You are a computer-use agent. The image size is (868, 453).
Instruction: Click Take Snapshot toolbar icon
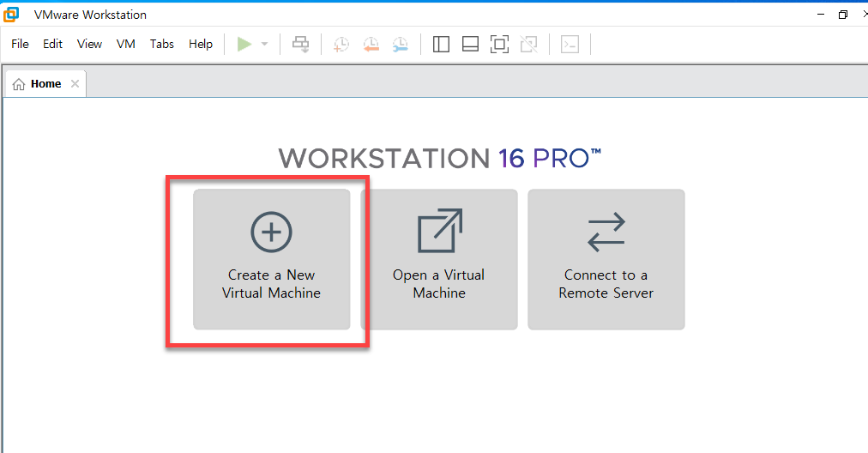tap(341, 45)
